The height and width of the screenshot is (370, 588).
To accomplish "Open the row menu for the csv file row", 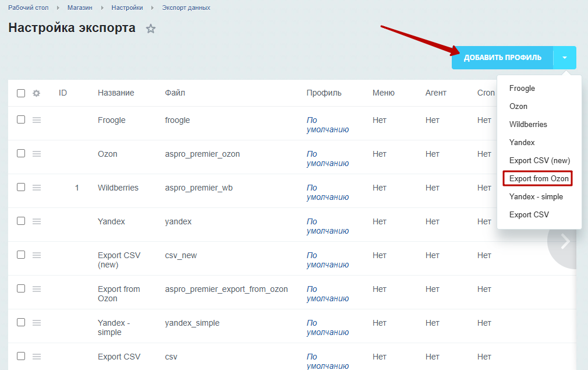I will 36,357.
